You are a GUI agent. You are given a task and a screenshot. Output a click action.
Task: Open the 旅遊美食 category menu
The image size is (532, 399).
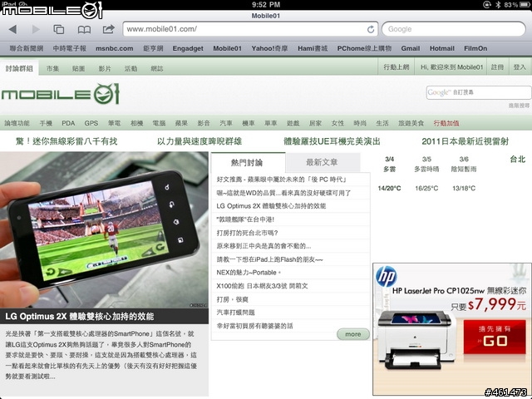(411, 123)
